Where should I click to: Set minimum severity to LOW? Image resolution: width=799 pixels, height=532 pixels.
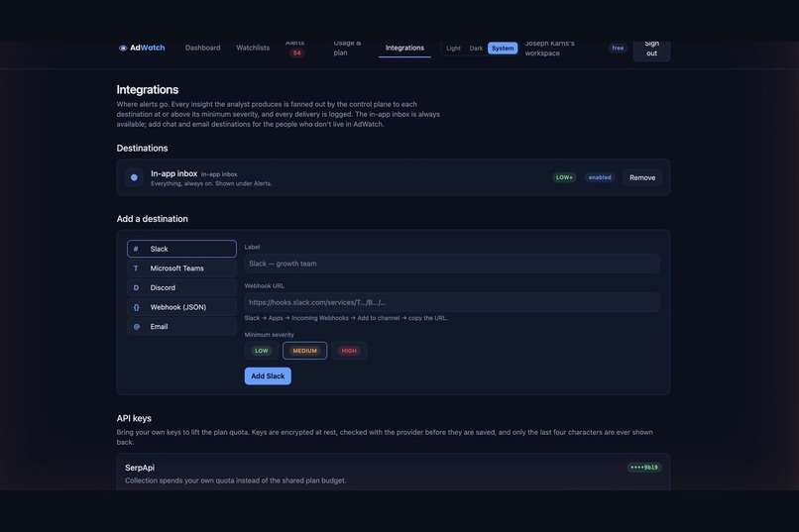tap(262, 351)
